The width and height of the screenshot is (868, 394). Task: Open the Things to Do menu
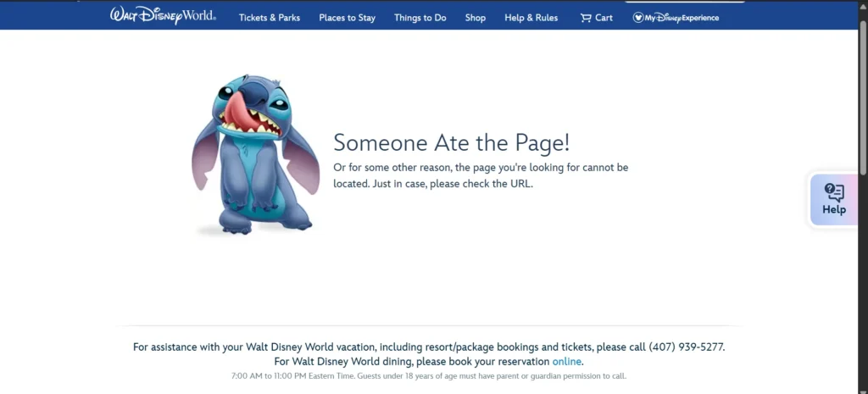(x=420, y=18)
